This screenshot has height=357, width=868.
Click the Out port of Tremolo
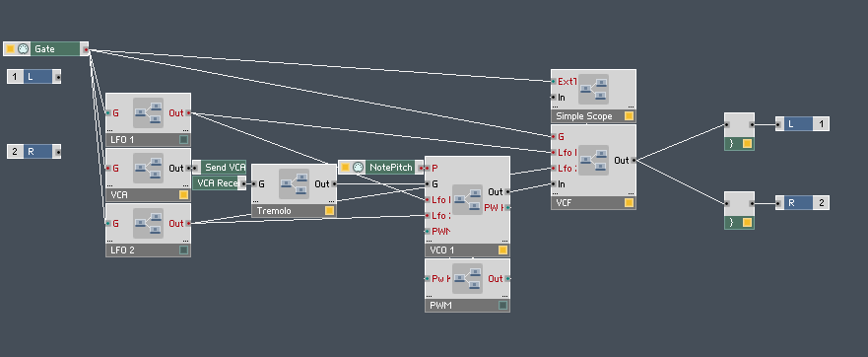click(334, 184)
